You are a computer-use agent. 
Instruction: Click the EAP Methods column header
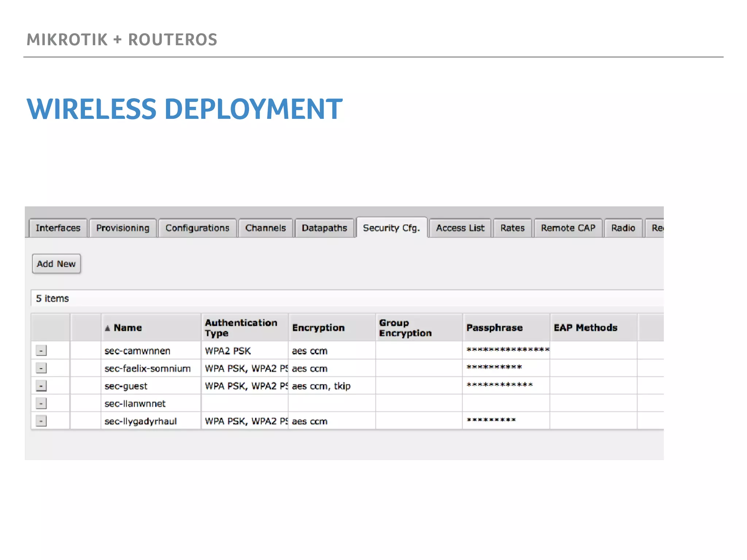(x=594, y=327)
